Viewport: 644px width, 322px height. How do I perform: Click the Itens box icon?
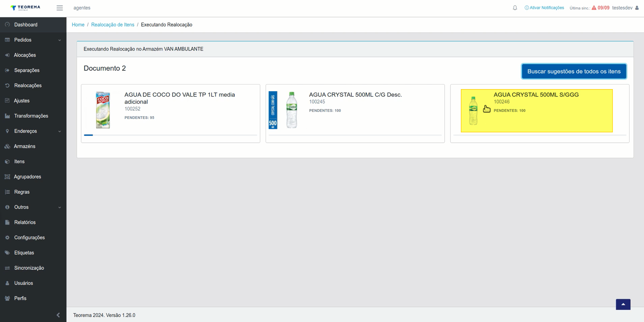pos(7,162)
